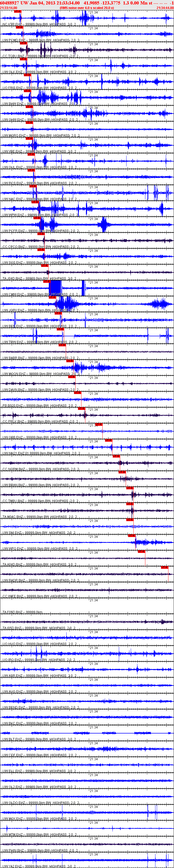Screen dimensions: 174x868
Task: Select the 'UW GLK EHZ' station label
Action: 12,72
